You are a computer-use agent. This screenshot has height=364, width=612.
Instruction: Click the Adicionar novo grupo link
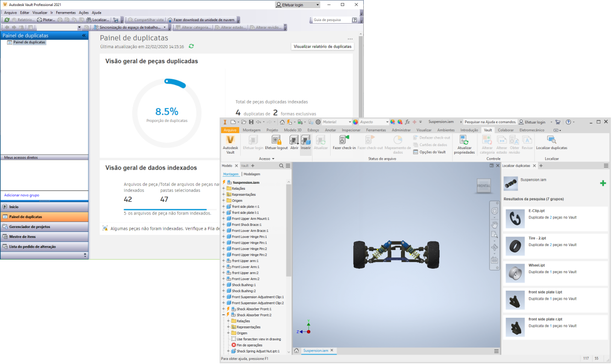coord(22,195)
